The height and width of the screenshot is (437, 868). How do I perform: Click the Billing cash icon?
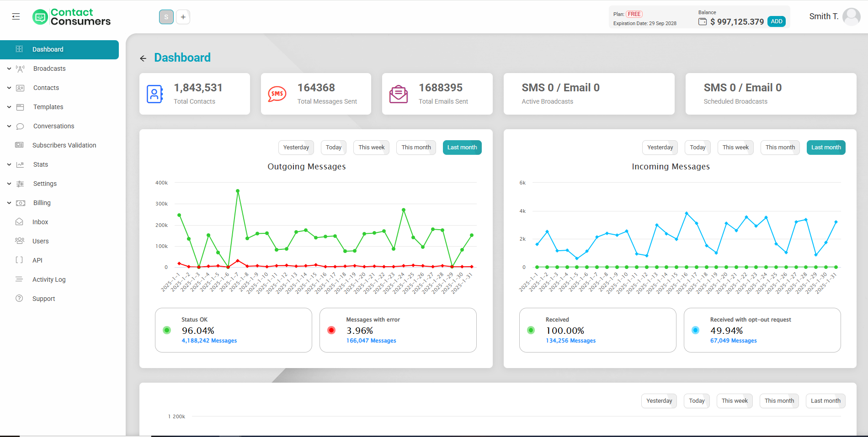click(21, 203)
